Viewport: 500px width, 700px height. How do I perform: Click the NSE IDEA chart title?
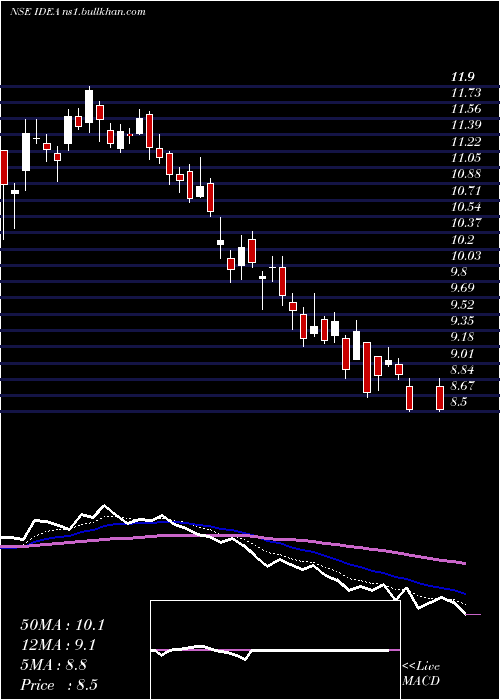pos(78,12)
